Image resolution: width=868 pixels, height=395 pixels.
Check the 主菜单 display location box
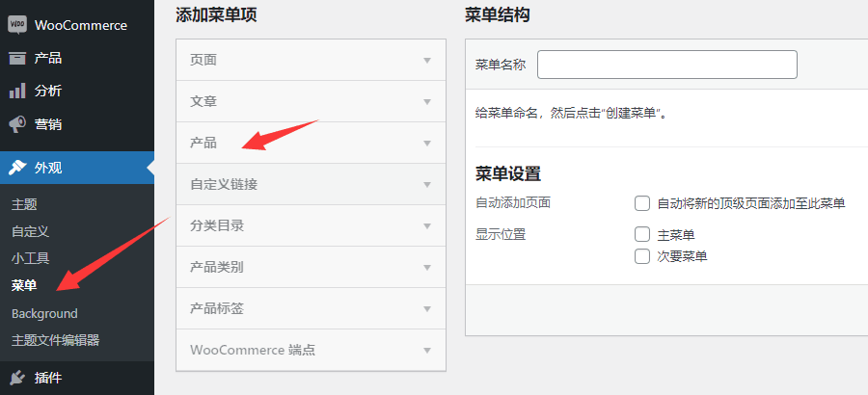pyautogui.click(x=642, y=234)
